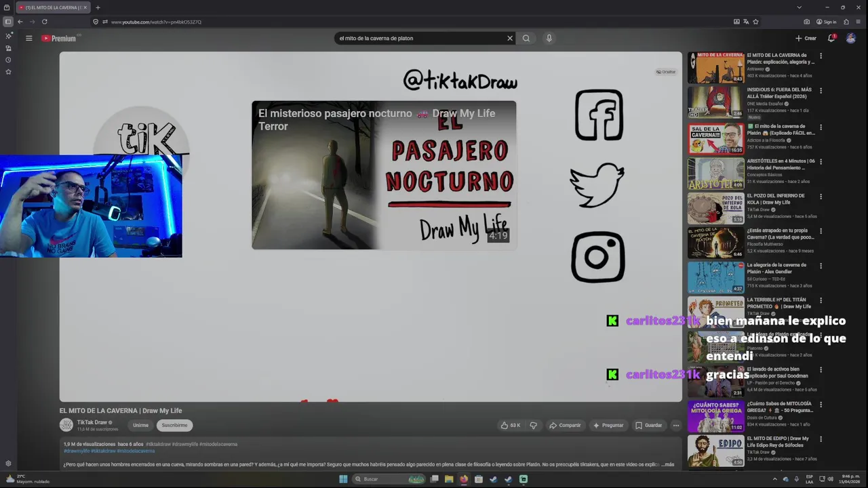868x488 pixels.
Task: Submit search with the magnifier button
Action: click(526, 38)
